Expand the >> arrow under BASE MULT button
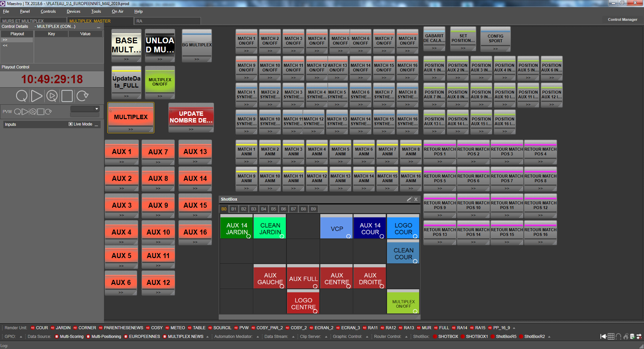 [x=126, y=59]
